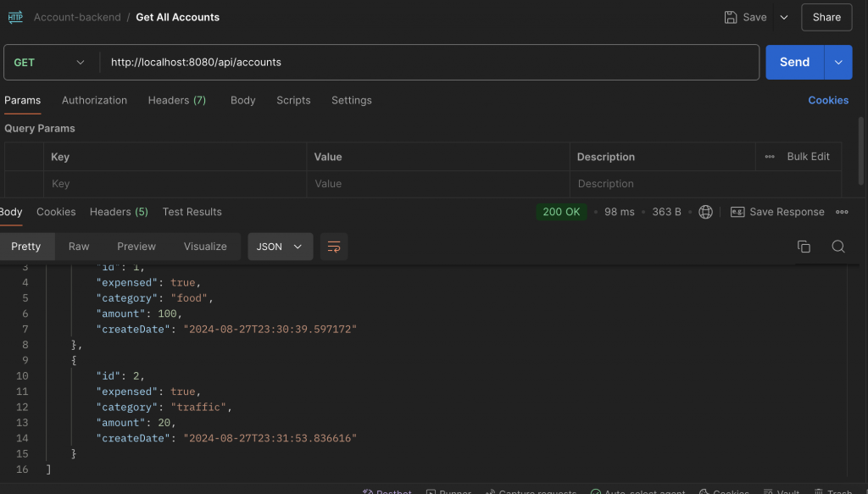Viewport: 868px width, 494px height.
Task: Click the request pane vertical scrollbar
Action: pyautogui.click(x=861, y=151)
